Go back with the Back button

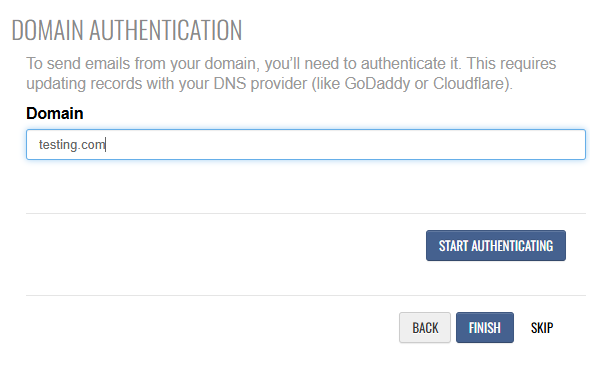(425, 327)
